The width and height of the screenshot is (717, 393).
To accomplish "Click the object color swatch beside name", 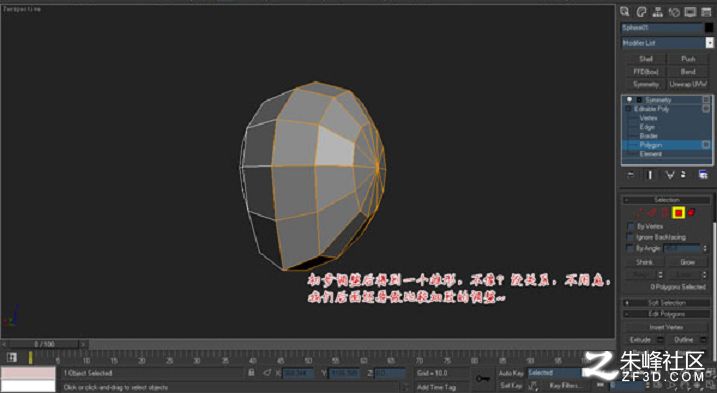I will [x=709, y=28].
